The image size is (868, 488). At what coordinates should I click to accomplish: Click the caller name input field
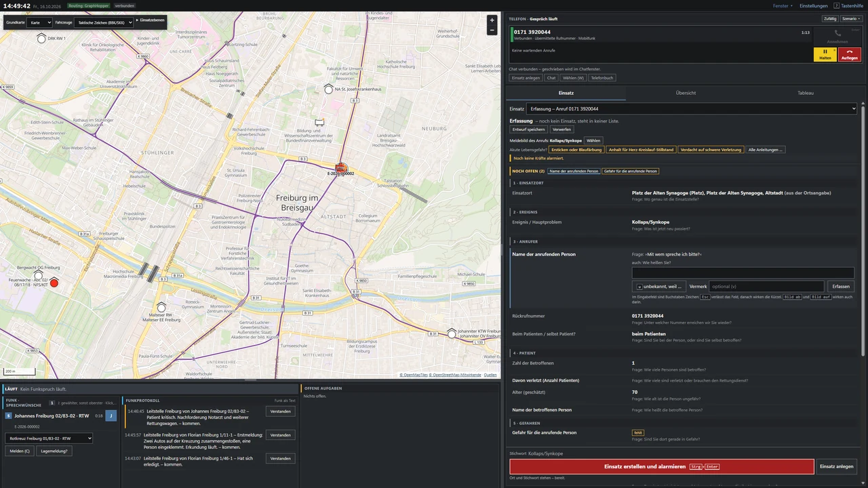[x=743, y=272]
